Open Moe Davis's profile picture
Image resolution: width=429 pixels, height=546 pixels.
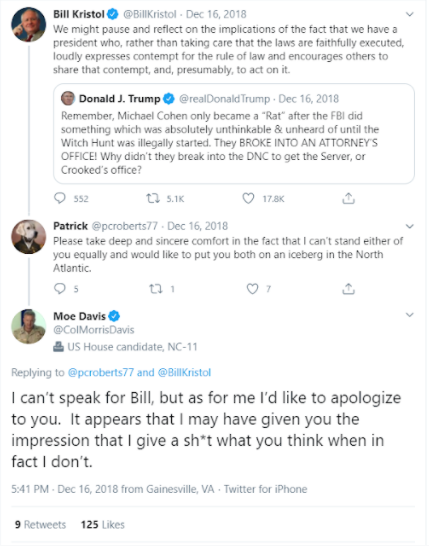(x=29, y=326)
